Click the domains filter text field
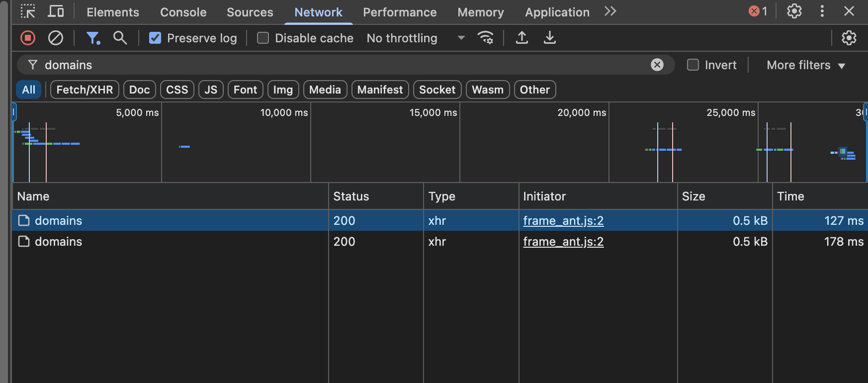868x383 pixels. pyautogui.click(x=338, y=65)
